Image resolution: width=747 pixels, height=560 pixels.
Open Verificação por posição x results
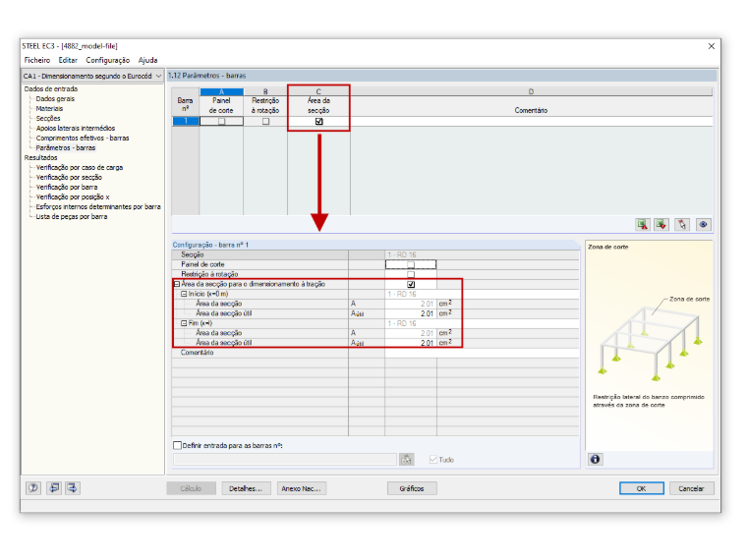[73, 197]
